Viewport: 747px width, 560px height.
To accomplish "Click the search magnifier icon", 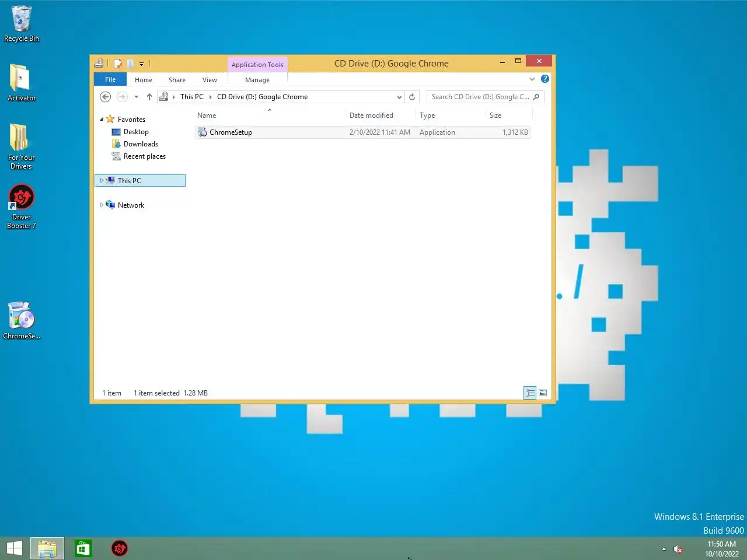I will pyautogui.click(x=536, y=97).
